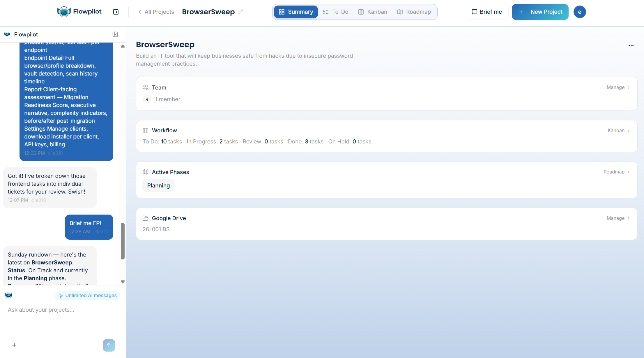Click the Brief me button
Viewport: 644px width, 358px height.
[486, 12]
